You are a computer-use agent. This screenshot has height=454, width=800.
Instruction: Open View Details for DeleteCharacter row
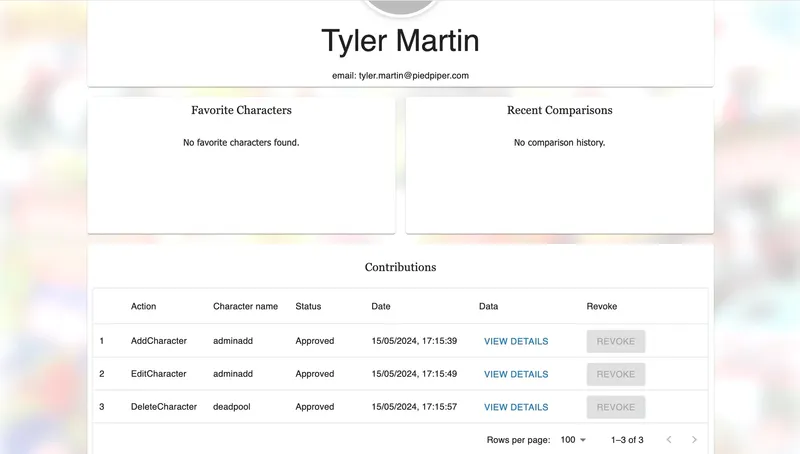pyautogui.click(x=516, y=407)
